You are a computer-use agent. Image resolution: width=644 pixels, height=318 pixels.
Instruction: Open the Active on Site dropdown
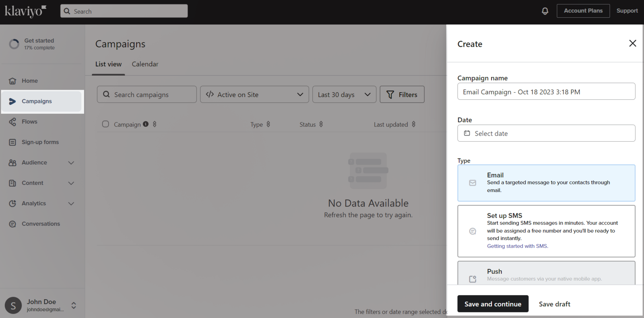pos(254,95)
